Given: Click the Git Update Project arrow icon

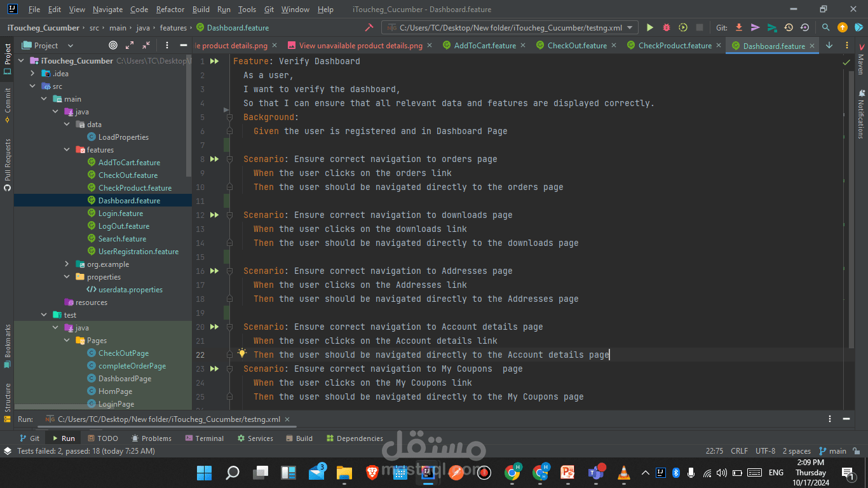Looking at the screenshot, I should (x=739, y=28).
